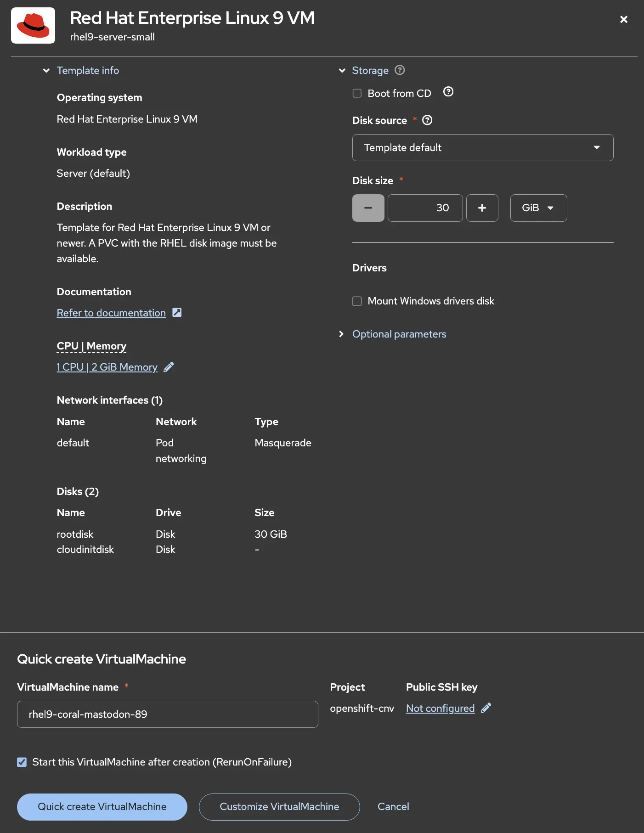Decrease disk size with minus button

[368, 208]
